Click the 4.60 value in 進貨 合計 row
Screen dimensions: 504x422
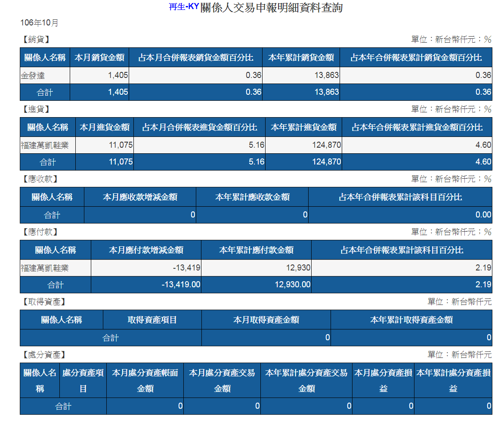click(x=483, y=162)
